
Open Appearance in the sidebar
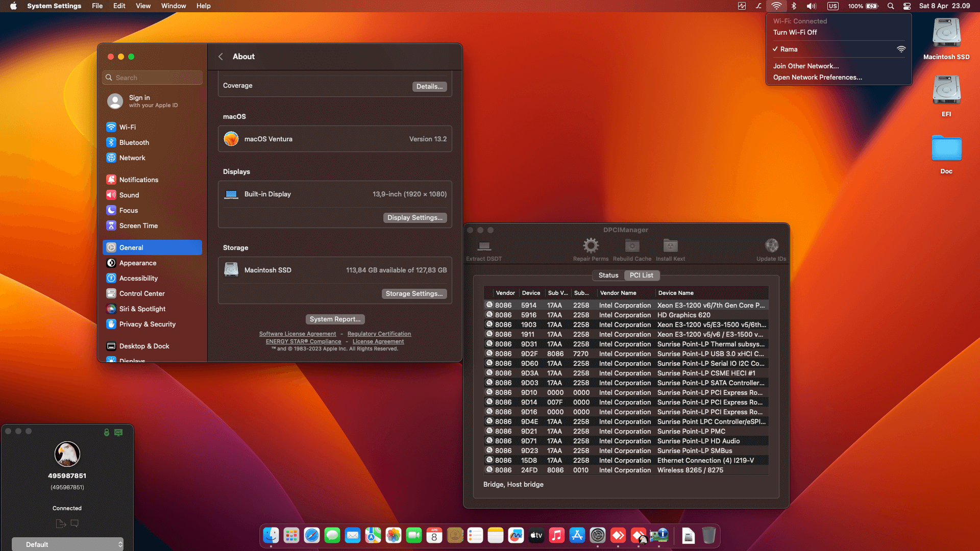point(152,263)
